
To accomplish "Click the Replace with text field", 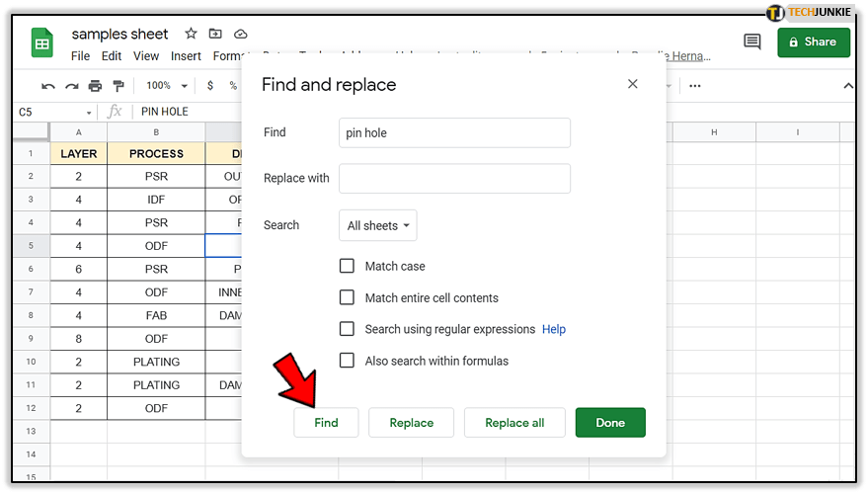I will pos(454,179).
